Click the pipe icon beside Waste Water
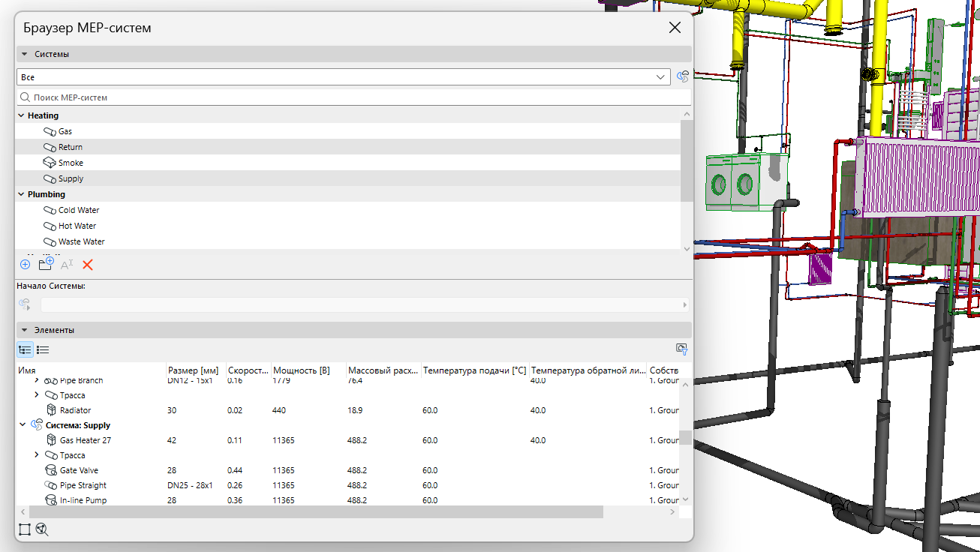This screenshot has height=552, width=980. (x=50, y=241)
